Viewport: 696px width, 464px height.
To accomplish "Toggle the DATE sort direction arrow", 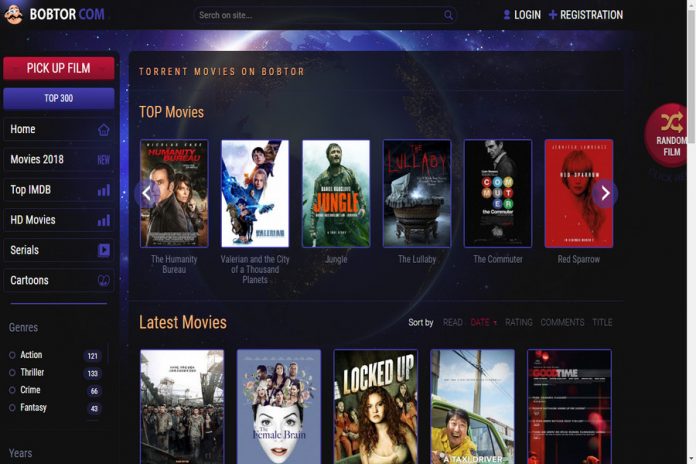I will coord(494,323).
